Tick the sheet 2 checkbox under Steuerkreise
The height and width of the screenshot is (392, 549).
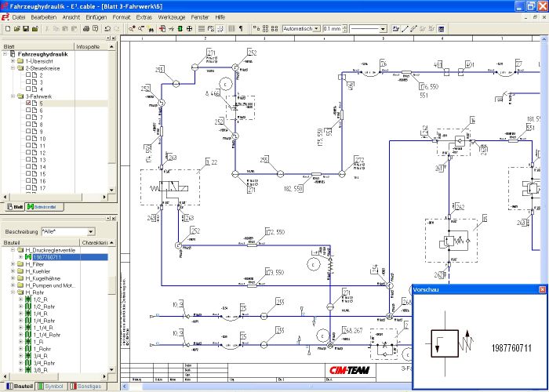coord(29,75)
